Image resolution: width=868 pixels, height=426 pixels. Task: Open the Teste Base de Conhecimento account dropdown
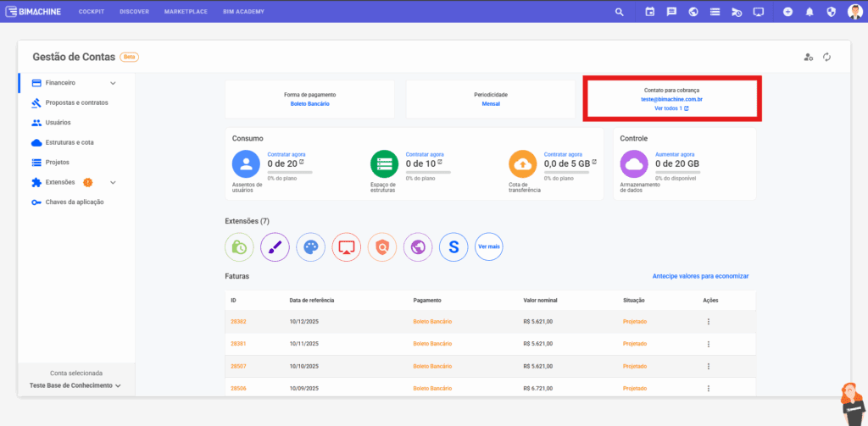(75, 385)
